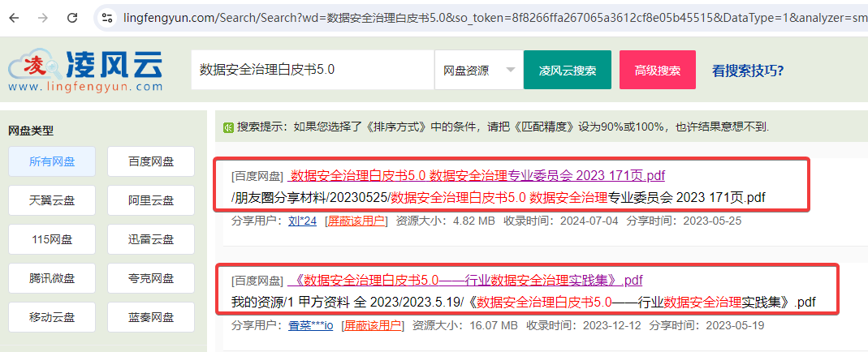Choose the 115网盘 filter
This screenshot has height=352, width=868.
[x=52, y=239]
